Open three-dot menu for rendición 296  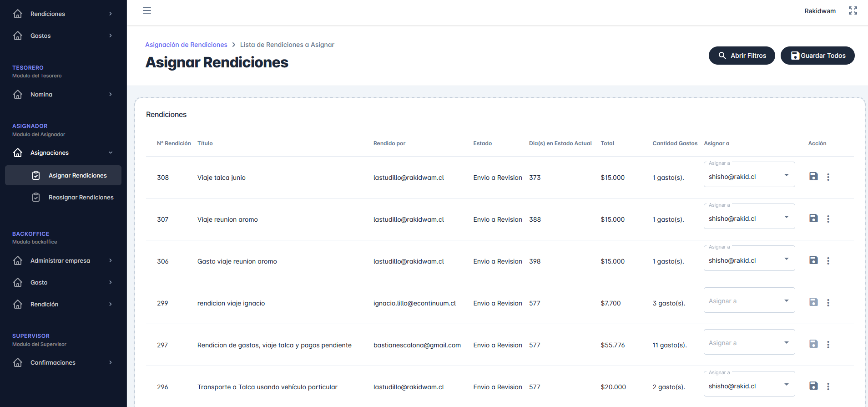(x=828, y=387)
